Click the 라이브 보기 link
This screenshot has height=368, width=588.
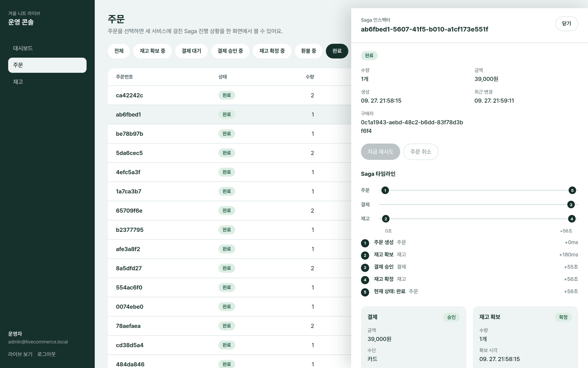click(x=20, y=354)
